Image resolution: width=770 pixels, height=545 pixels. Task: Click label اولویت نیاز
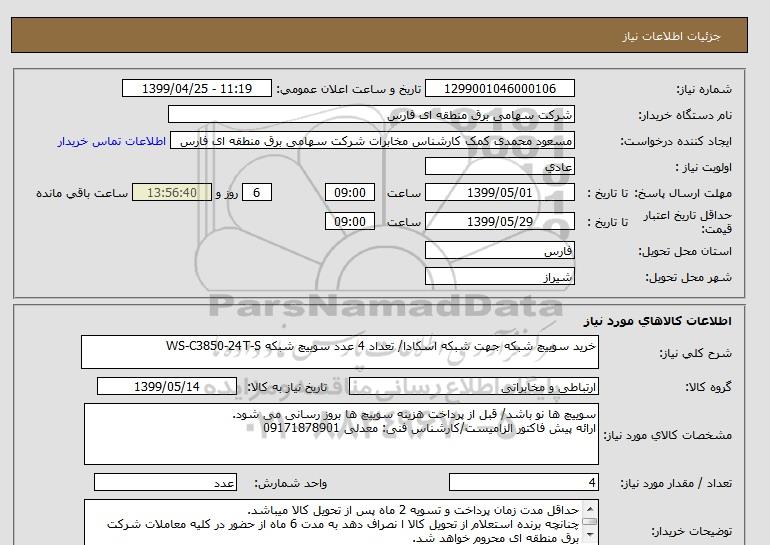[703, 167]
